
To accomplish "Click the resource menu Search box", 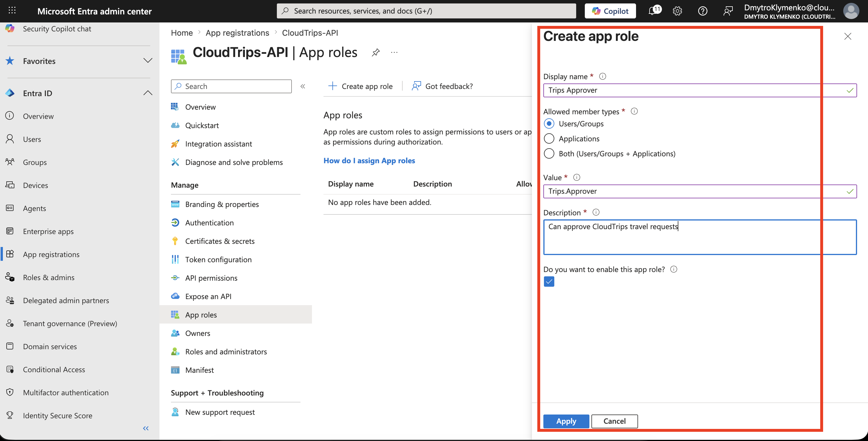I will coord(231,86).
